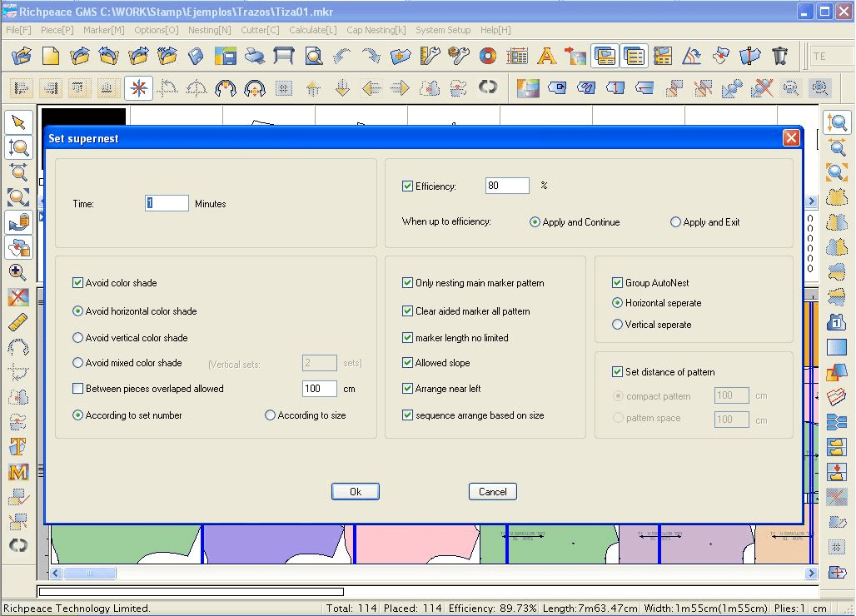The height and width of the screenshot is (616, 856).
Task: Enable Between pieces overlaped allowed
Action: click(x=78, y=389)
